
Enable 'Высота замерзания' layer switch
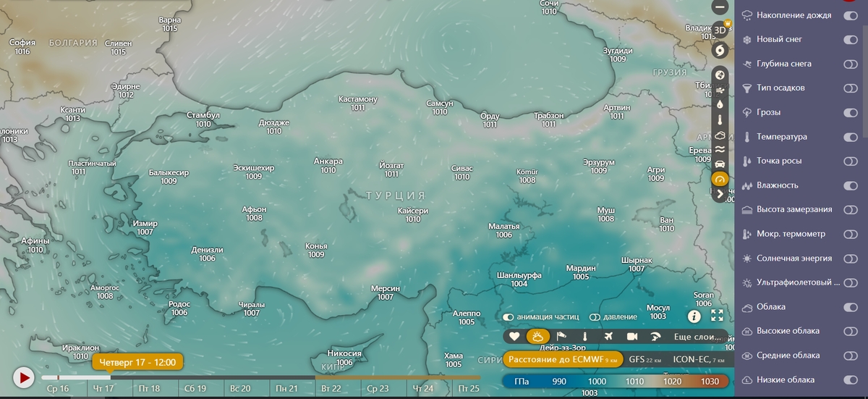click(x=851, y=209)
